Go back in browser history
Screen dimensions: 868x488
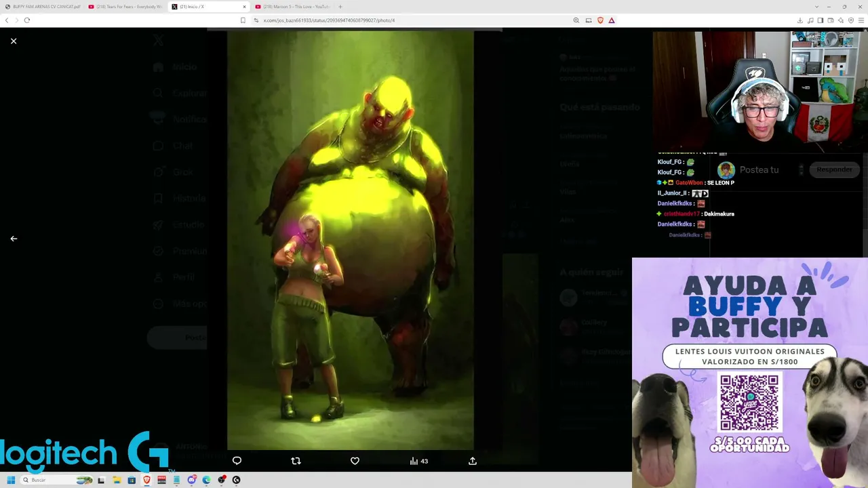click(x=7, y=20)
